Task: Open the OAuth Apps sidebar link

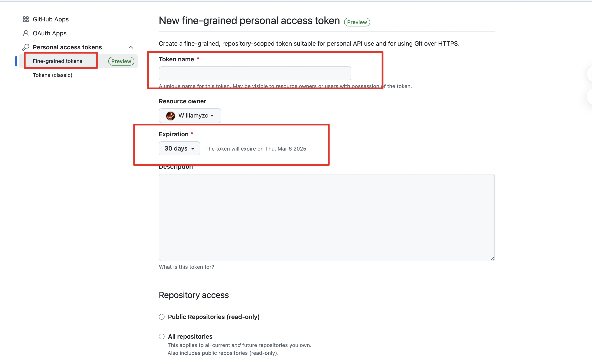Action: 50,33
